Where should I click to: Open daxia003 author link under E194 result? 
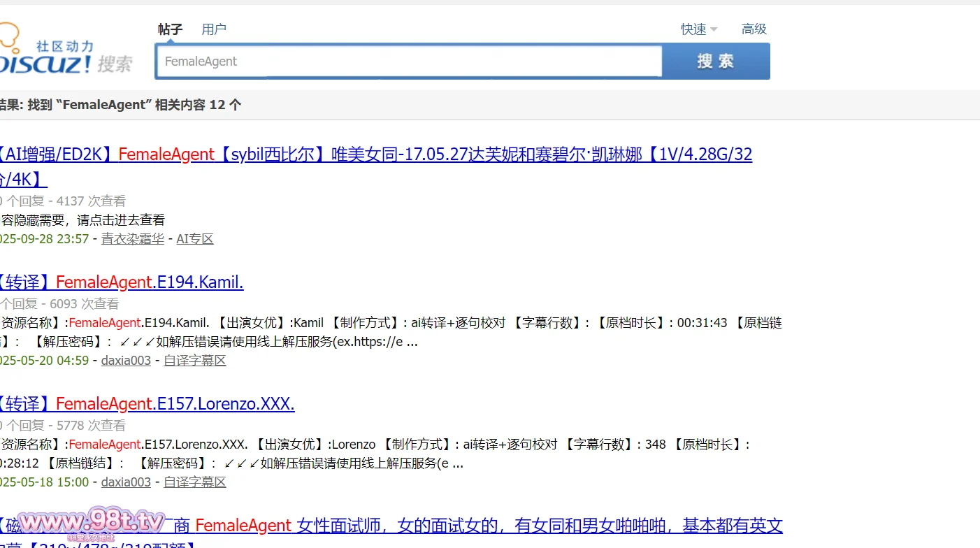126,361
